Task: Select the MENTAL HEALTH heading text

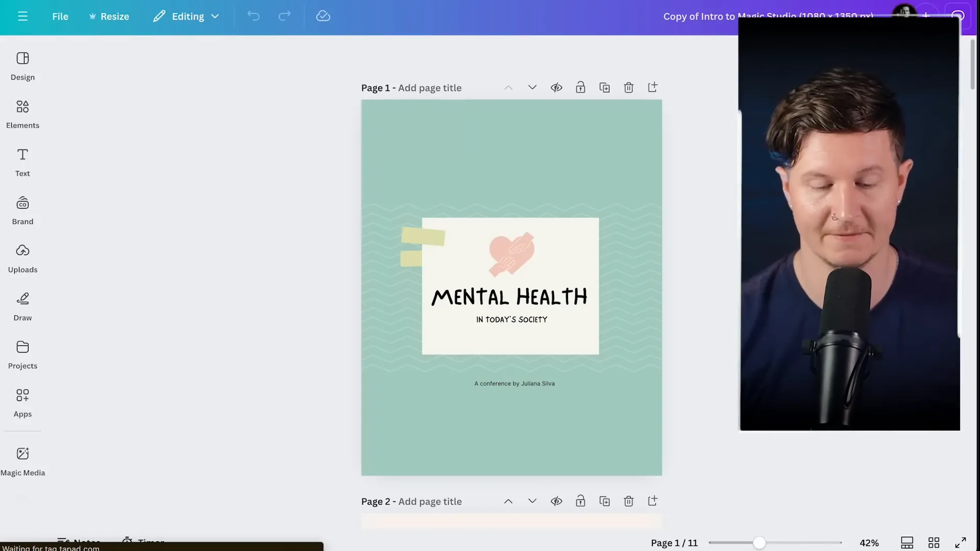Action: point(509,296)
